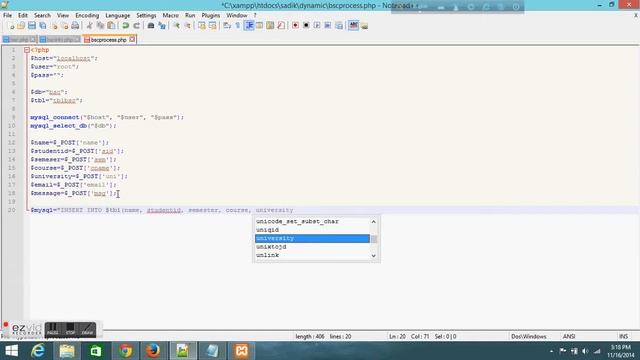The image size is (640, 360).
Task: Close the bscprocess.php tab
Action: pos(132,40)
